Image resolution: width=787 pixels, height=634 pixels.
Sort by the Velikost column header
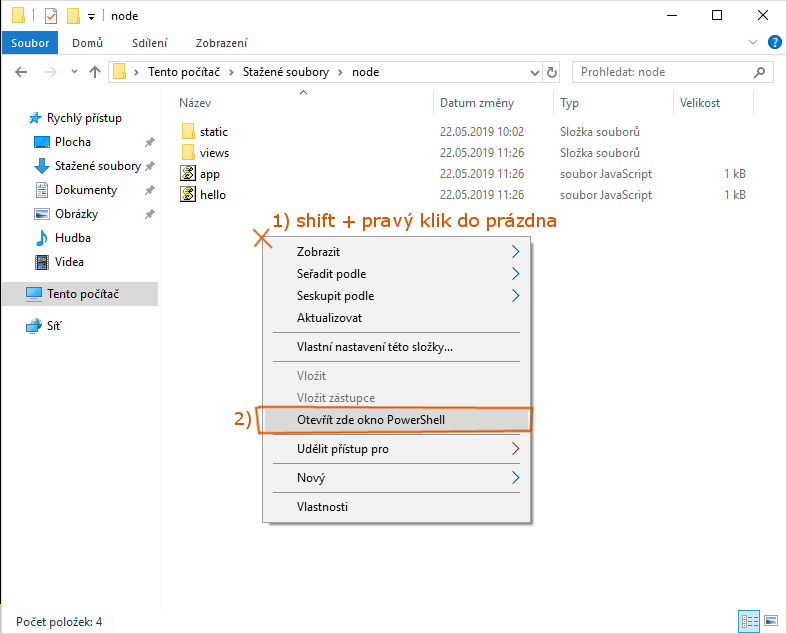tap(700, 103)
